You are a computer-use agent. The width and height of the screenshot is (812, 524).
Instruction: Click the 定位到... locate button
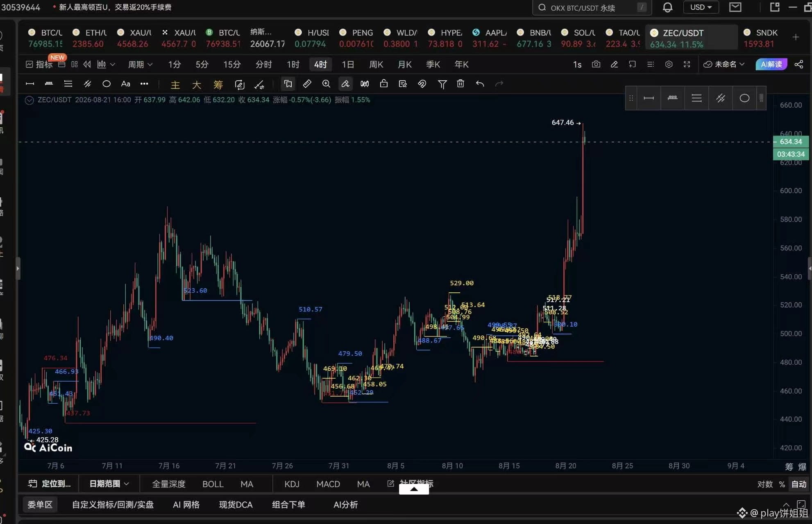coord(49,484)
